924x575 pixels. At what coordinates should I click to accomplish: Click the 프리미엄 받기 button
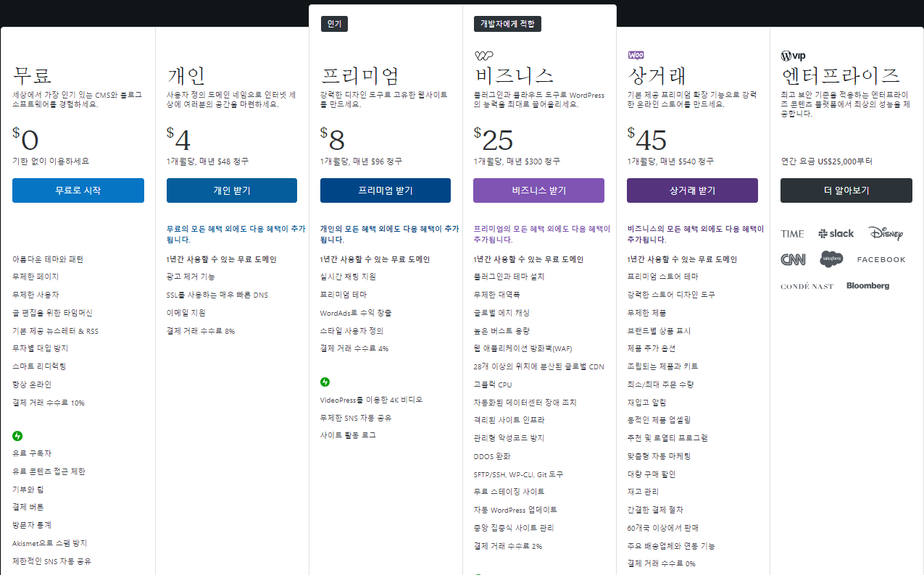pyautogui.click(x=385, y=190)
